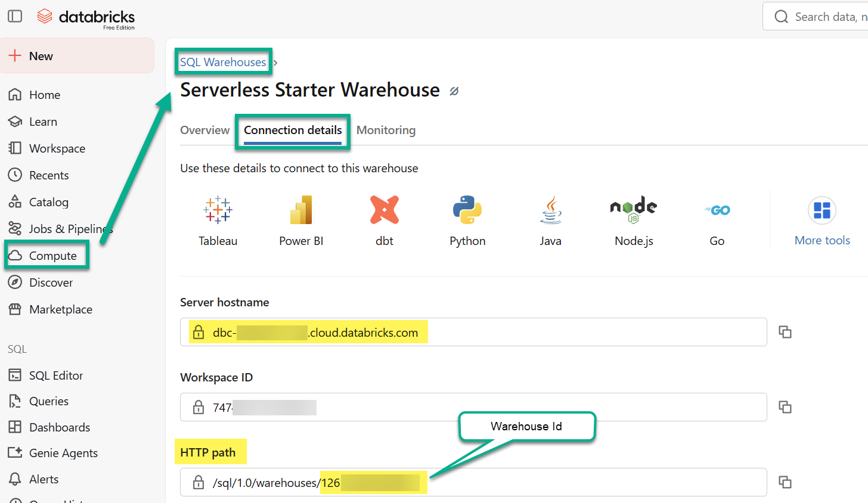Click the icon next to the Serverless Starter Warehouse title
Viewport: 868px width, 503px height.
click(x=454, y=91)
